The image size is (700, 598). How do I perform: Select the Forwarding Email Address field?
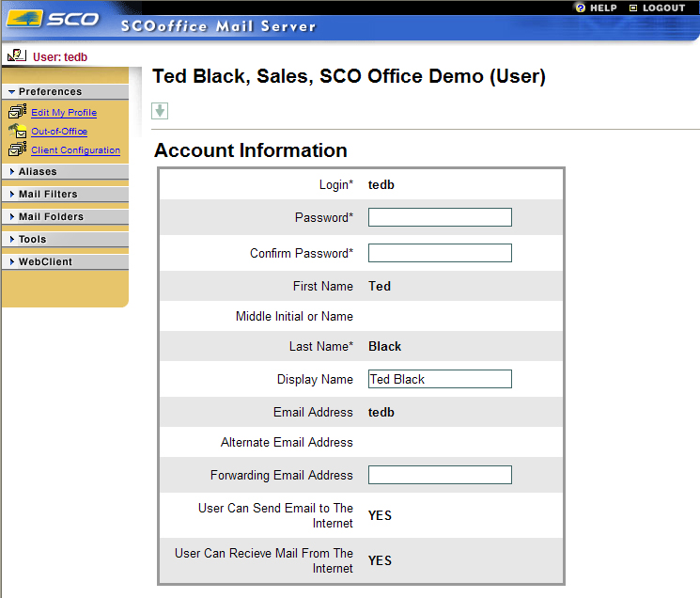(440, 475)
